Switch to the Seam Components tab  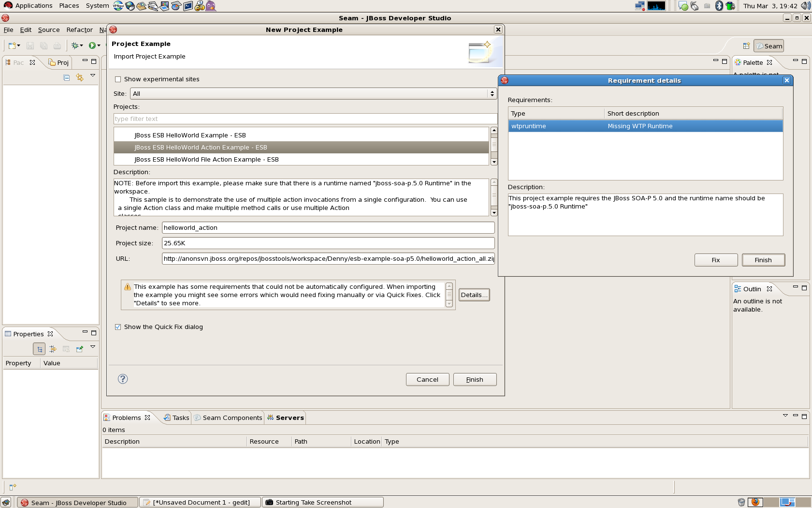coord(228,418)
